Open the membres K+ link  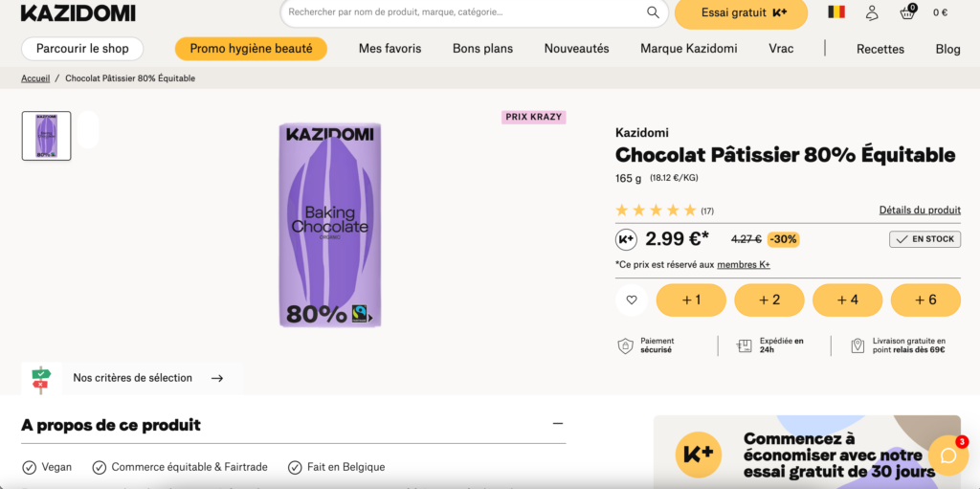744,265
